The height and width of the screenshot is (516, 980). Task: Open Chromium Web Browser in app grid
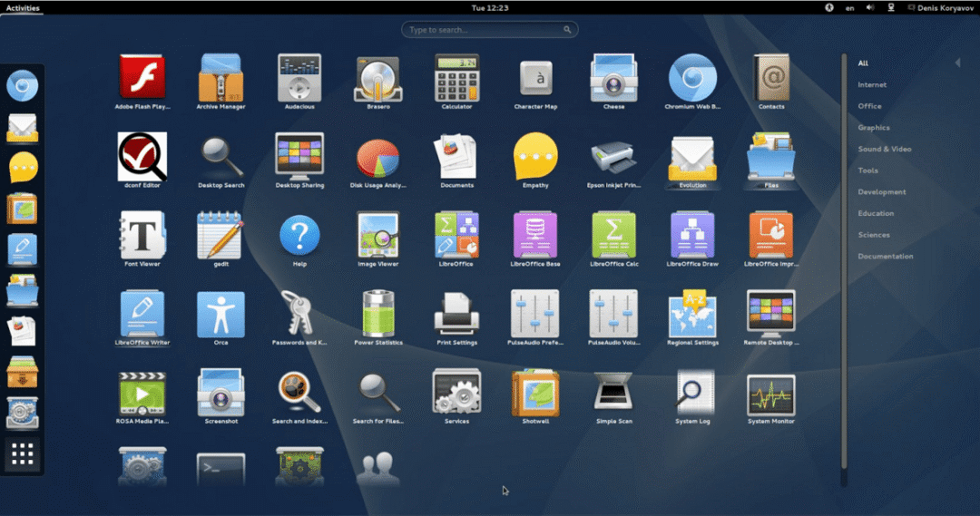[692, 82]
